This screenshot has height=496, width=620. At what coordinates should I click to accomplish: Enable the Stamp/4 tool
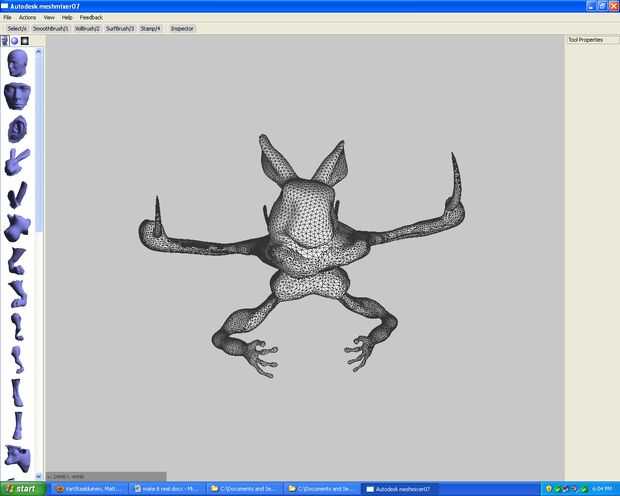click(x=151, y=28)
